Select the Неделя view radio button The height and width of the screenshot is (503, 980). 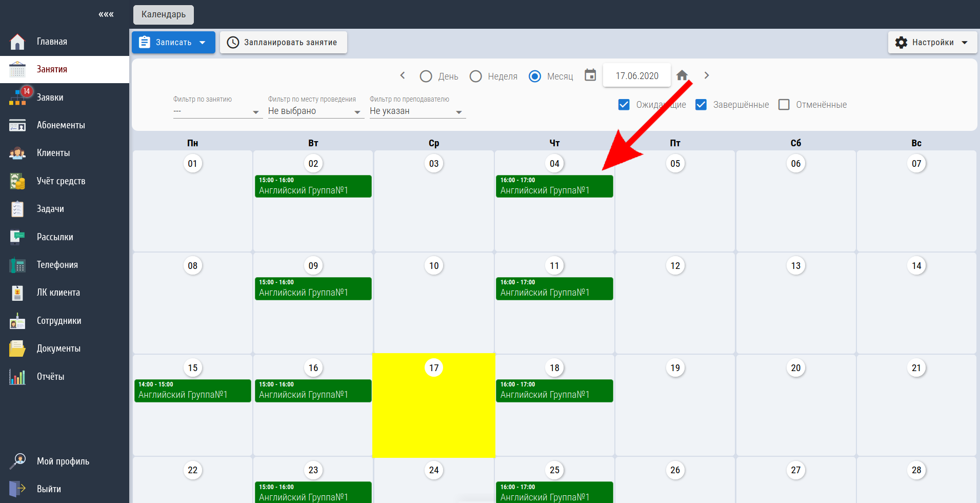[x=476, y=76]
